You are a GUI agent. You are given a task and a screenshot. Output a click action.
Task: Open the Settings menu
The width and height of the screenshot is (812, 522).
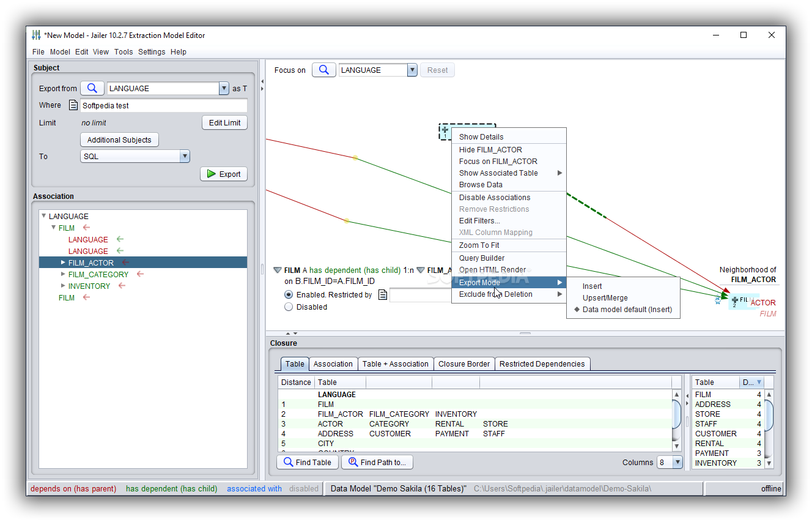tap(152, 51)
